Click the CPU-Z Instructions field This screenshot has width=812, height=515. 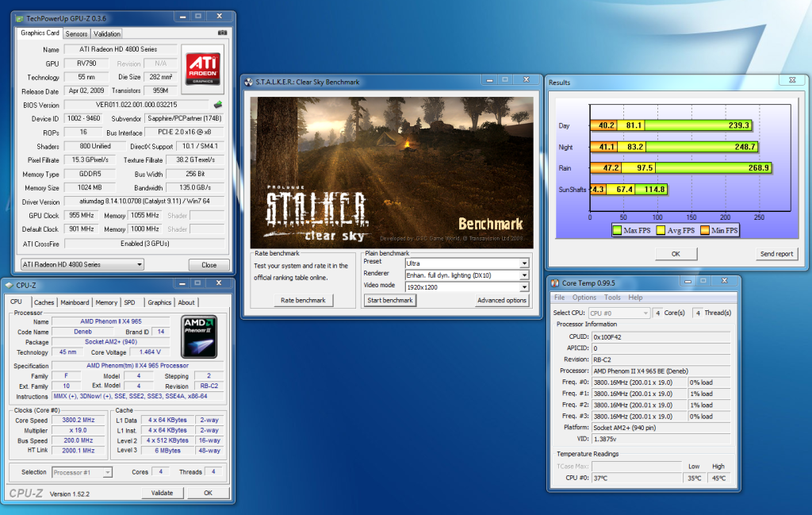click(x=138, y=396)
